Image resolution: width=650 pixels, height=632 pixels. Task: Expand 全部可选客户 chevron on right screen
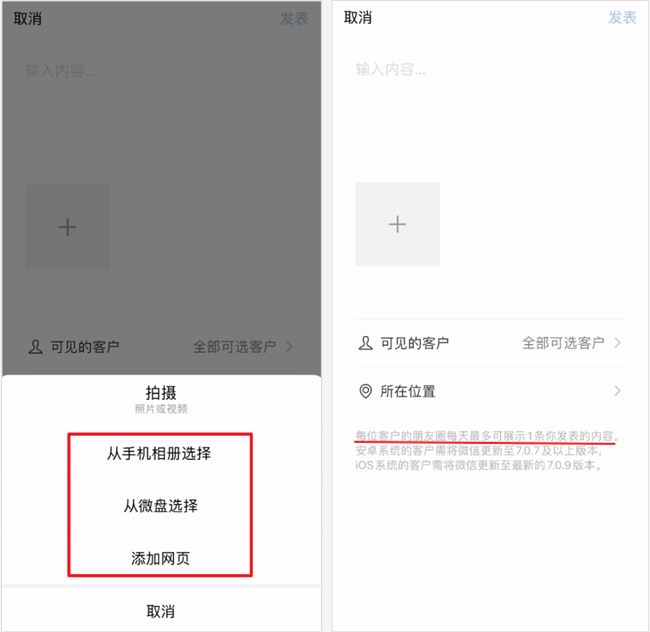618,343
